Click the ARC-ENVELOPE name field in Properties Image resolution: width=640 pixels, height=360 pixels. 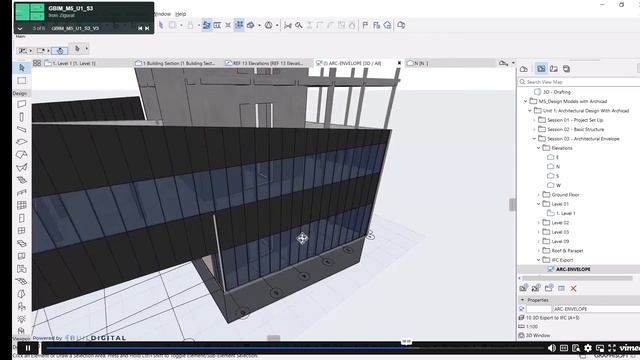[596, 309]
